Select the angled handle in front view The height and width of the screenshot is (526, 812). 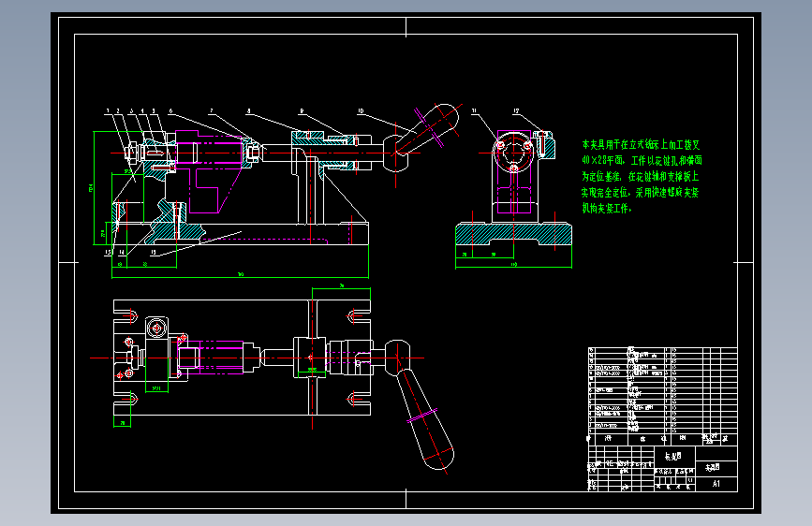[427, 128]
